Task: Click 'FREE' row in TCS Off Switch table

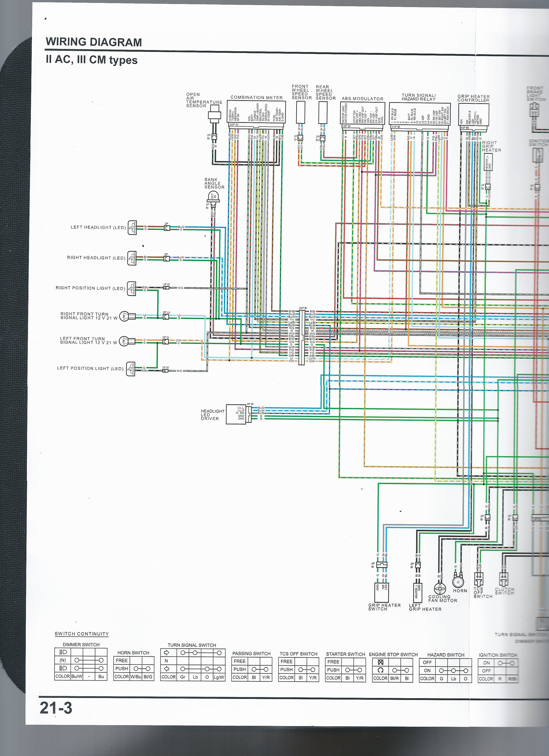Action: coord(299,661)
